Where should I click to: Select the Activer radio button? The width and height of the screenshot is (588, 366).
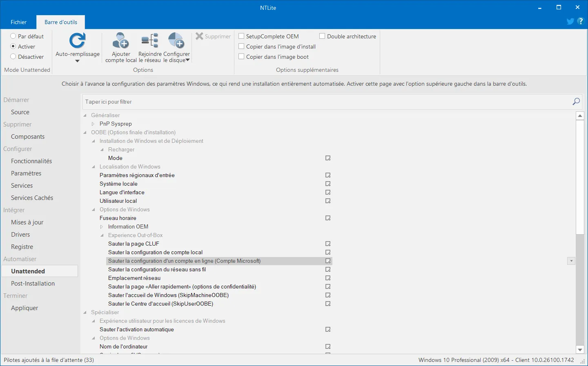[x=13, y=46]
